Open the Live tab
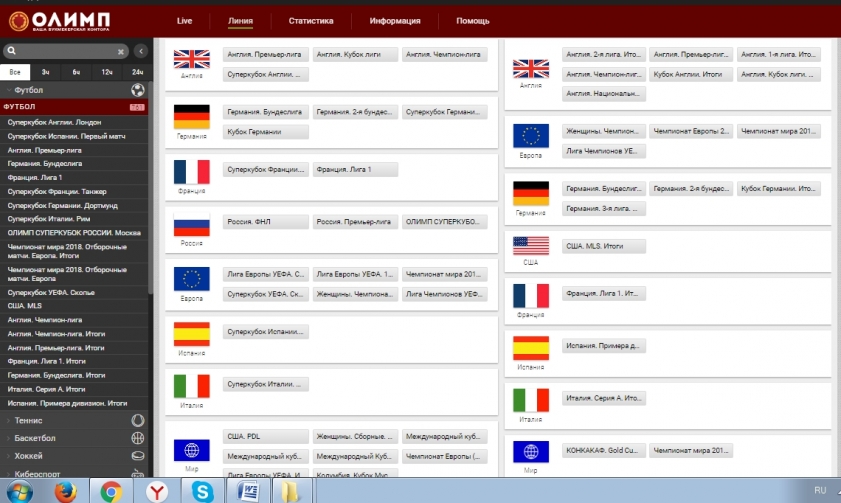 pos(185,21)
